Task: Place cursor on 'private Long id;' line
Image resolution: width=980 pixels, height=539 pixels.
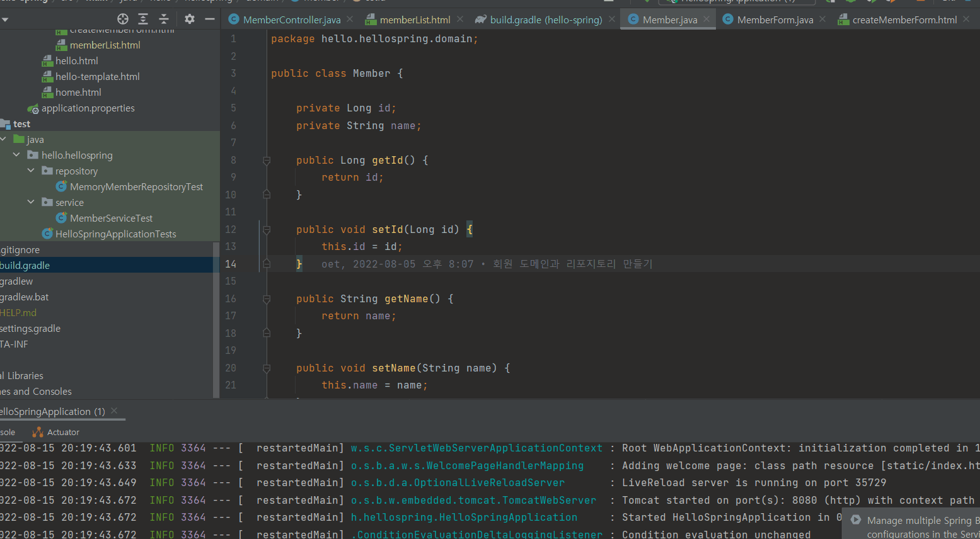Action: 346,108
